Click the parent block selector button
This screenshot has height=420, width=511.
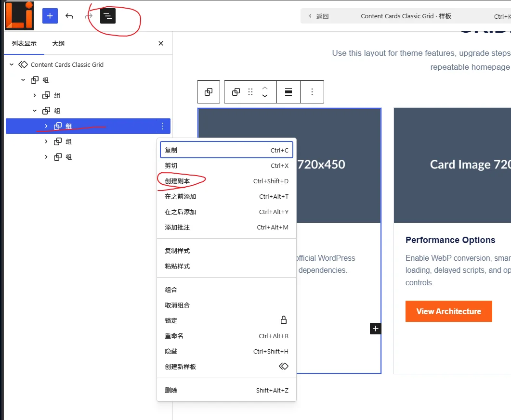[x=209, y=92]
